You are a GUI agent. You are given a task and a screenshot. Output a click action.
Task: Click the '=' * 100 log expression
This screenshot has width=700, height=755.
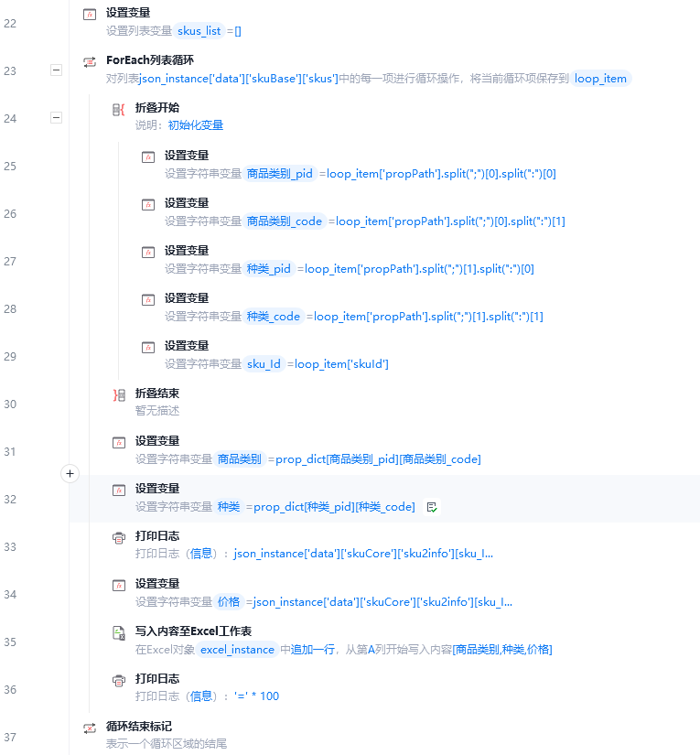(256, 696)
